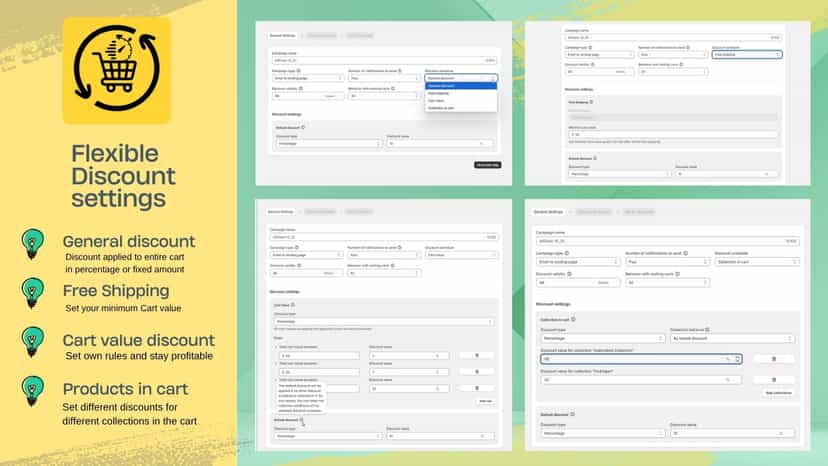This screenshot has width=828, height=466.
Task: Click the info icon under the mouse cursor near the tooltip
Action: 302,420
